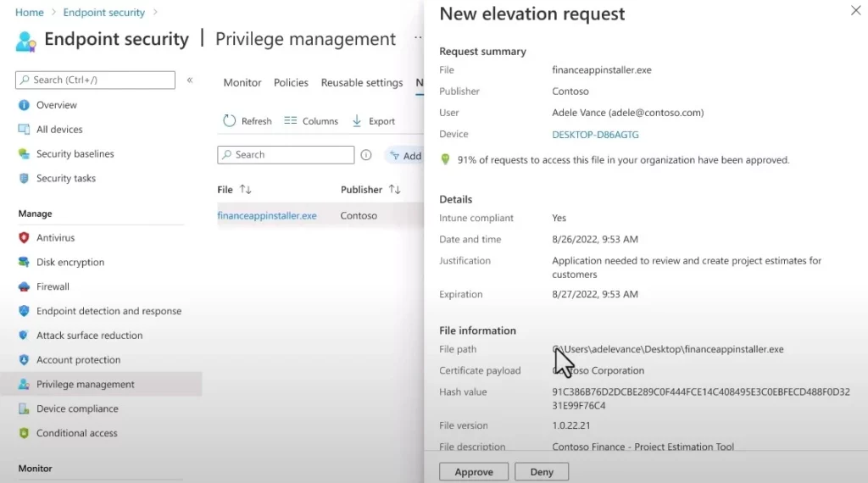This screenshot has height=483, width=868.
Task: Click the Conditional access shield icon
Action: 24,433
